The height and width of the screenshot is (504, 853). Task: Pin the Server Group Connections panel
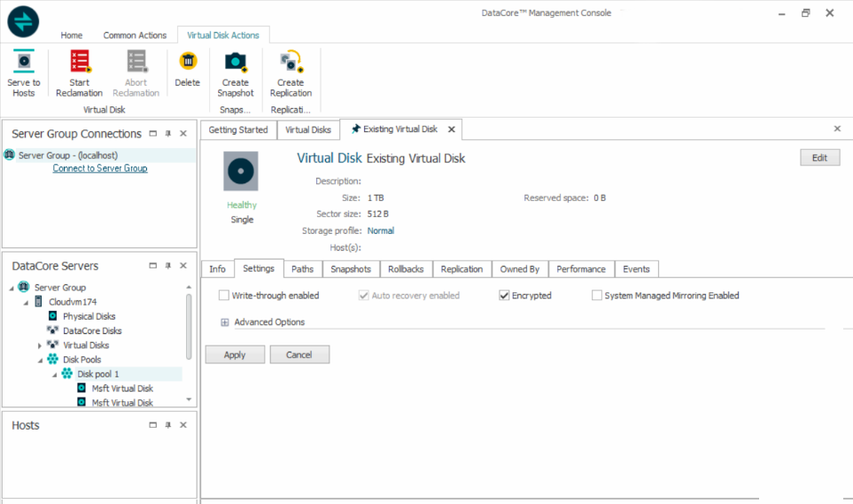[167, 134]
